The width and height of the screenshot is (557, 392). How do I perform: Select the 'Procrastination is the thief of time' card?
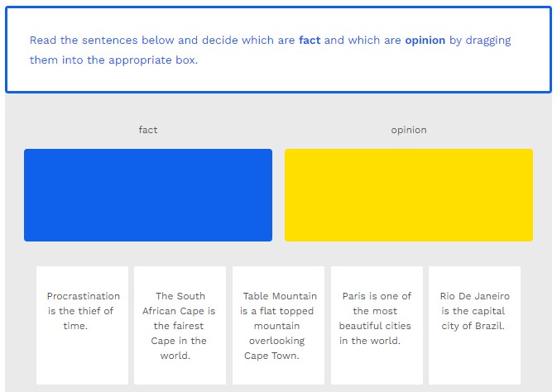point(83,324)
